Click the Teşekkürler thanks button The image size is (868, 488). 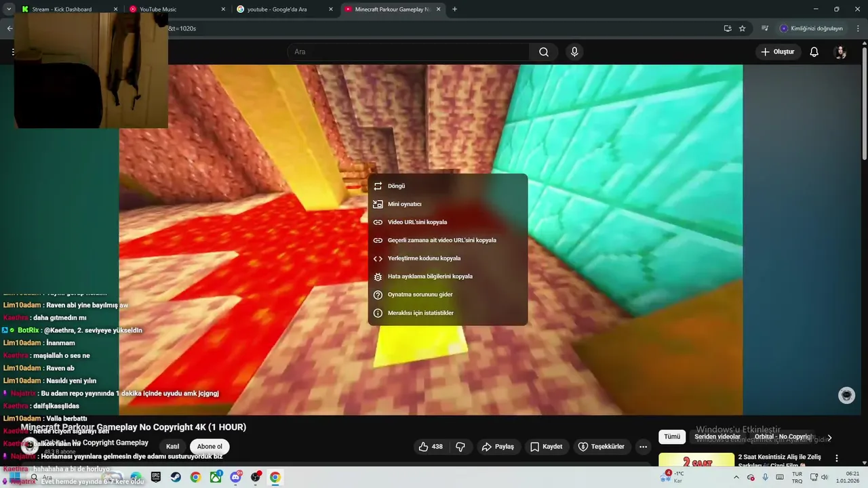tap(601, 447)
